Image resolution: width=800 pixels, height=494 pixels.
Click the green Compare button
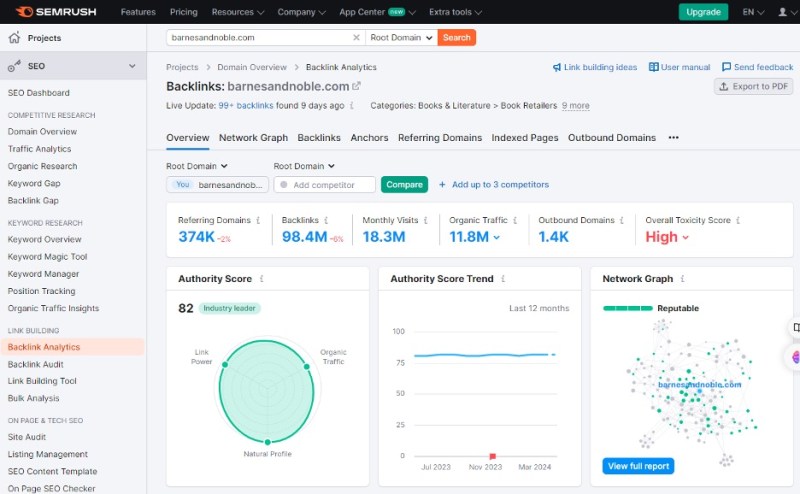pos(404,184)
